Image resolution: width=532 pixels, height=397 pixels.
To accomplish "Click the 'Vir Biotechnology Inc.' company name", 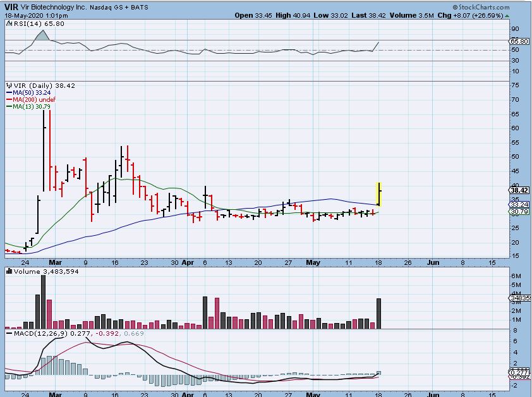I will [54, 7].
